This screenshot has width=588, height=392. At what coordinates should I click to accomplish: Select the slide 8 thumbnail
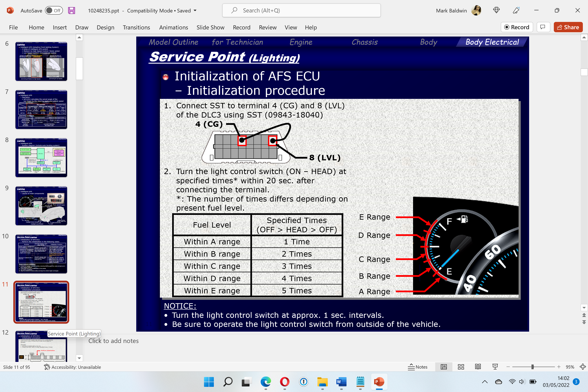coord(41,158)
